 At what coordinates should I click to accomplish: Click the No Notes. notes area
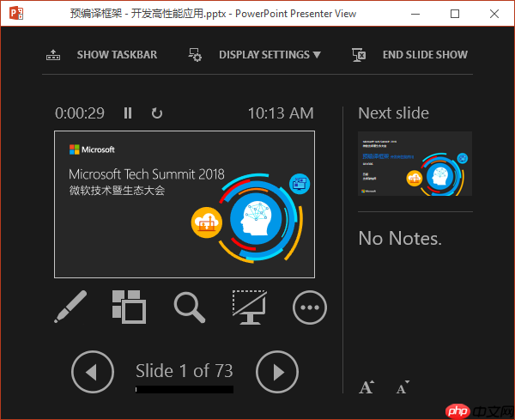[400, 238]
